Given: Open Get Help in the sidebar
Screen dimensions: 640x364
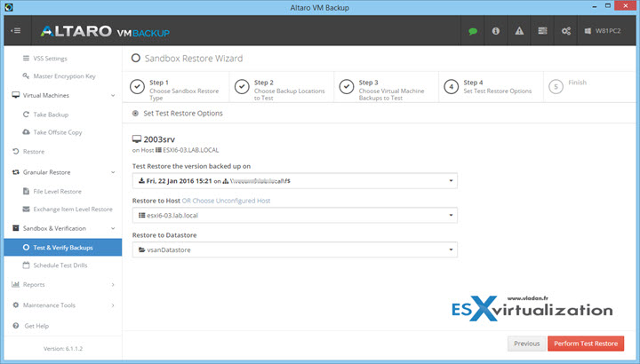Looking at the screenshot, I should [36, 326].
